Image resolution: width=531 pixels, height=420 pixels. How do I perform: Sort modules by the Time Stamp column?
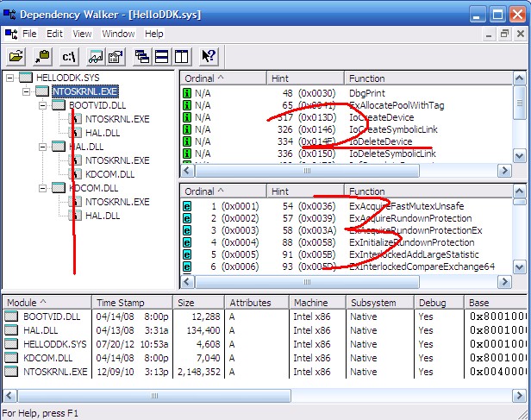132,303
